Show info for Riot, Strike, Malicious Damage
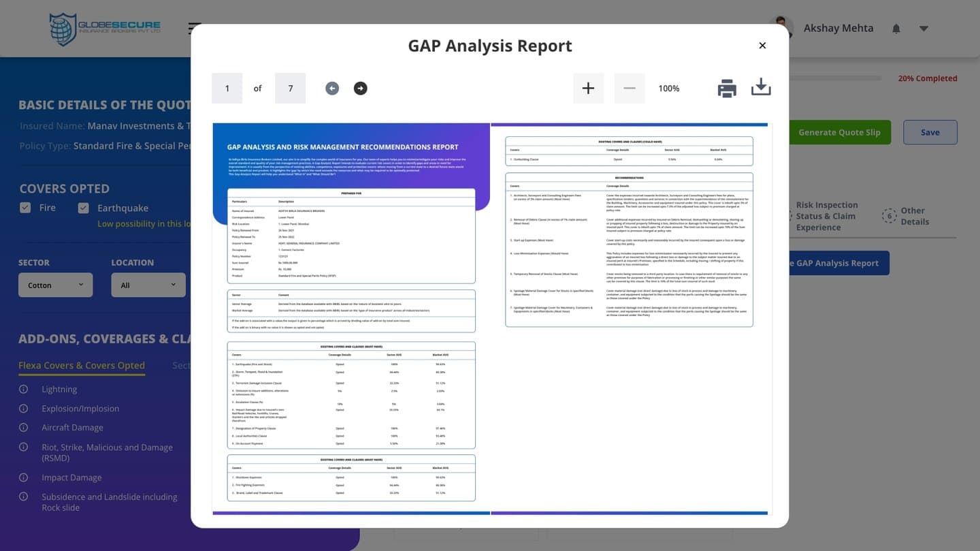980x551 pixels. coord(24,447)
